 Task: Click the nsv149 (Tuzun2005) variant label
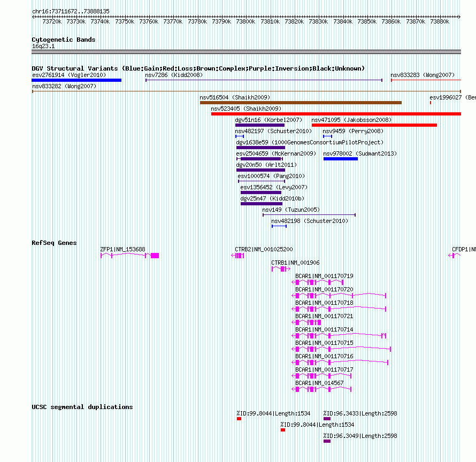291,210
